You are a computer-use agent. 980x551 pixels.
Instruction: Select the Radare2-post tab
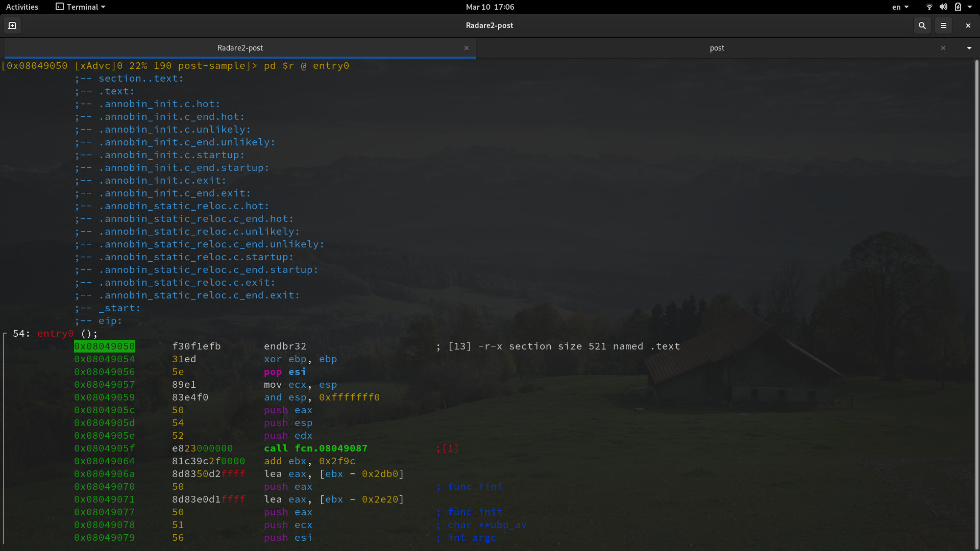[240, 48]
